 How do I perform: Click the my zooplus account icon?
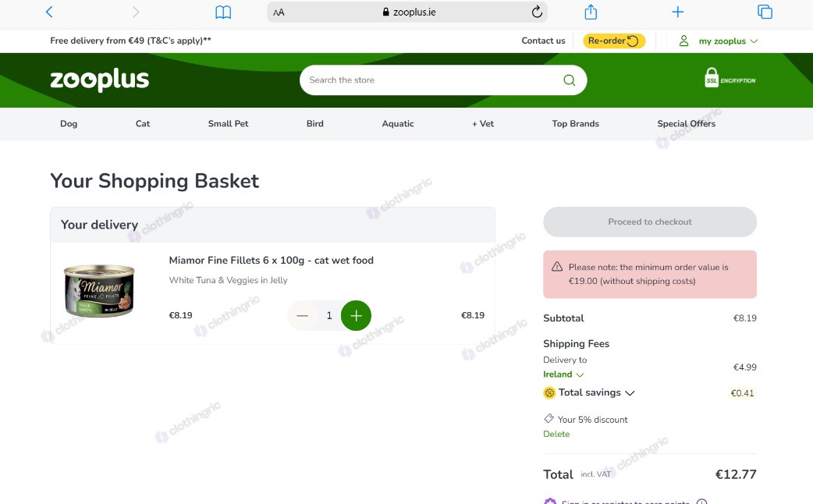(x=684, y=41)
